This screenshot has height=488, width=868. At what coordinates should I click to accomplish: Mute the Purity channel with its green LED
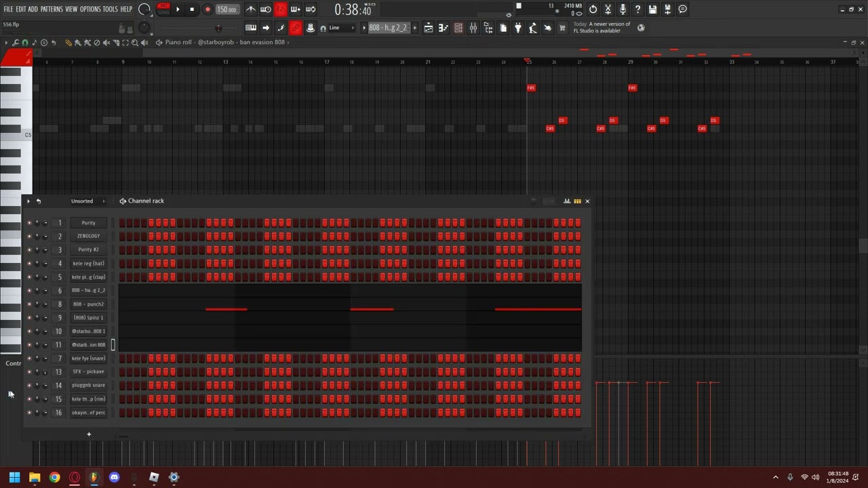coord(29,223)
